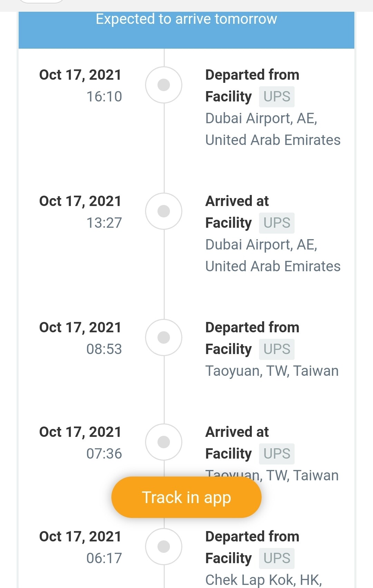373x588 pixels.
Task: Tap the UPS tag on the 08:53 event
Action: tap(277, 349)
